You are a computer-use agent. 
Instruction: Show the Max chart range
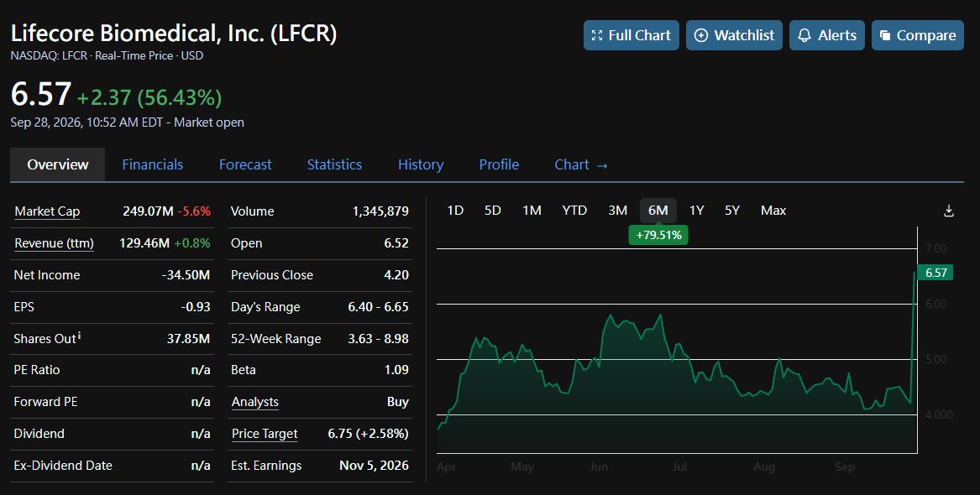[773, 211]
